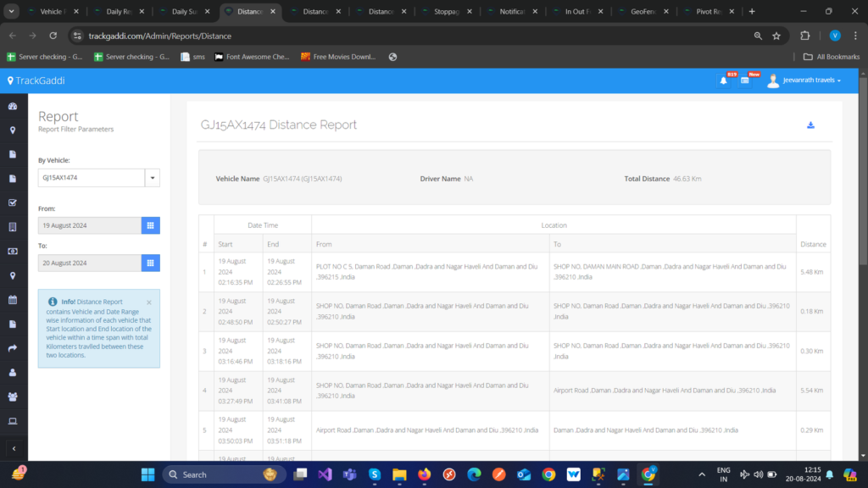Screen dimensions: 868x488
Task: Open the calendar sidebar icon
Action: point(13,300)
